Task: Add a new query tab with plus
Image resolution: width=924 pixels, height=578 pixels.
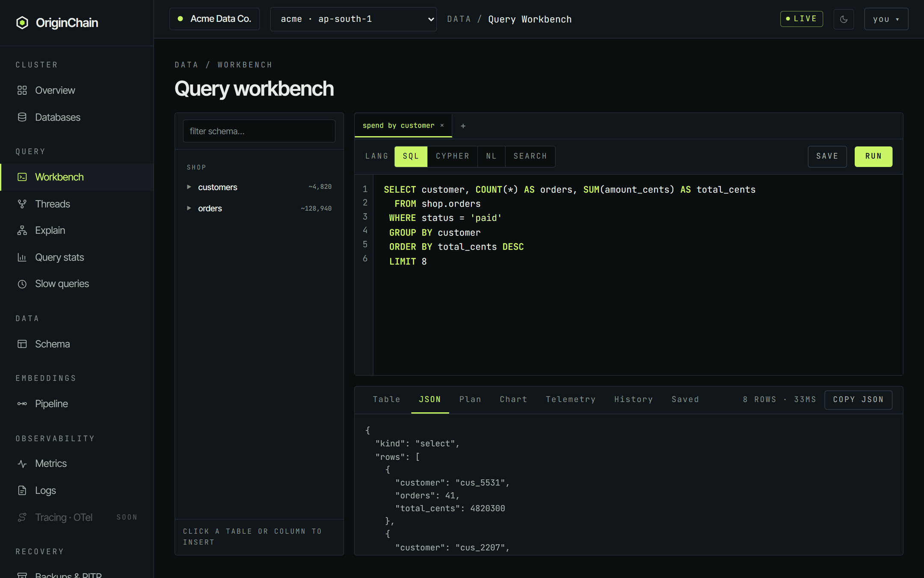Action: (x=463, y=126)
